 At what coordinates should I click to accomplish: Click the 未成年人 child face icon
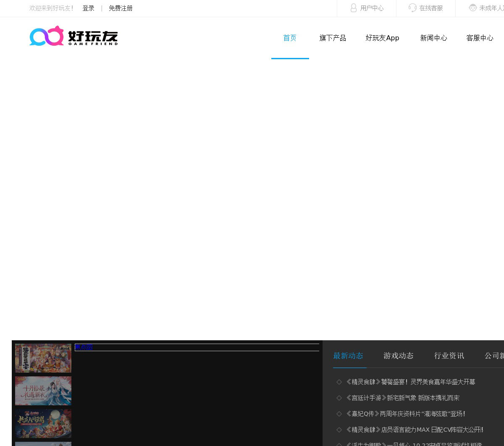click(473, 8)
